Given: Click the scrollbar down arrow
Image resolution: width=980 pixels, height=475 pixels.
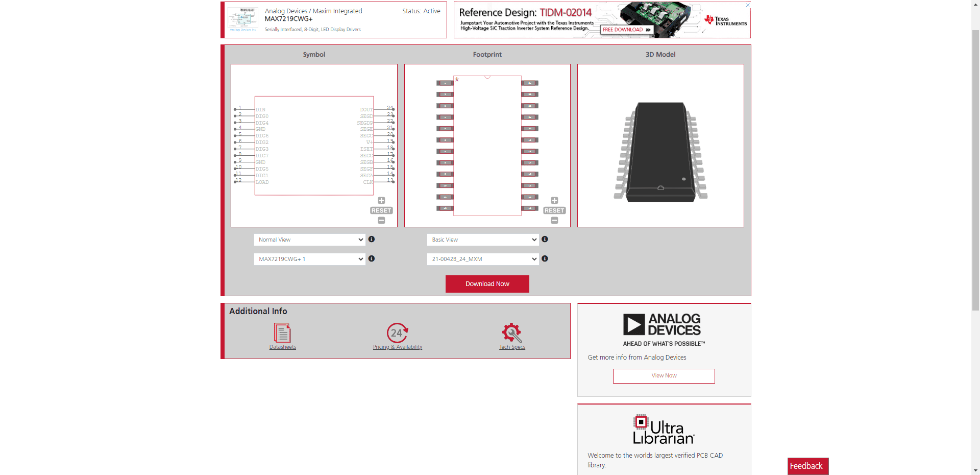Looking at the screenshot, I should pos(975,470).
